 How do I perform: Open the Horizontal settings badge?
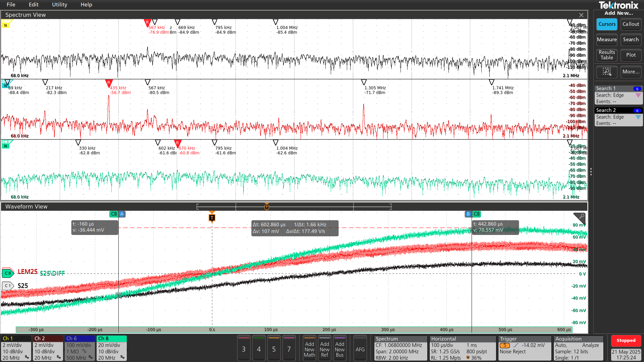click(462, 348)
